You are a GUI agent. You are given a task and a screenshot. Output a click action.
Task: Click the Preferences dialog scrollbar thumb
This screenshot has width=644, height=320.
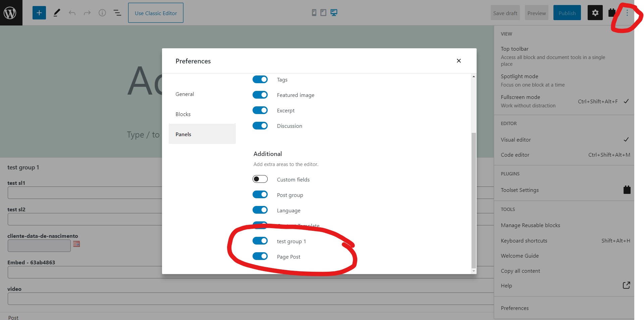[474, 201]
